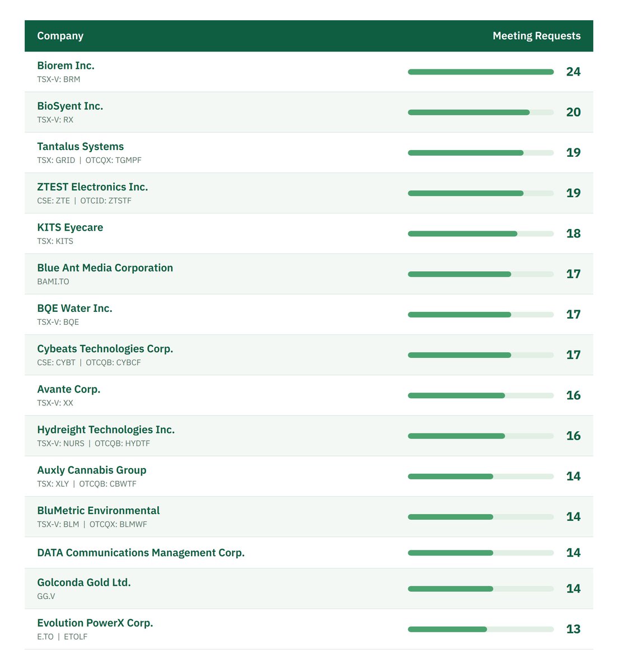Click Avante Corp. progress bar
Screen dimensions: 618x672
click(x=480, y=395)
